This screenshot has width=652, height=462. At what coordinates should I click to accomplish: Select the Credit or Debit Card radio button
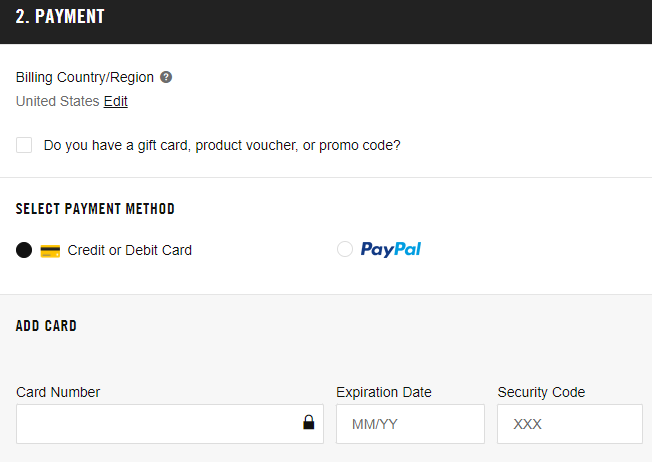point(24,250)
